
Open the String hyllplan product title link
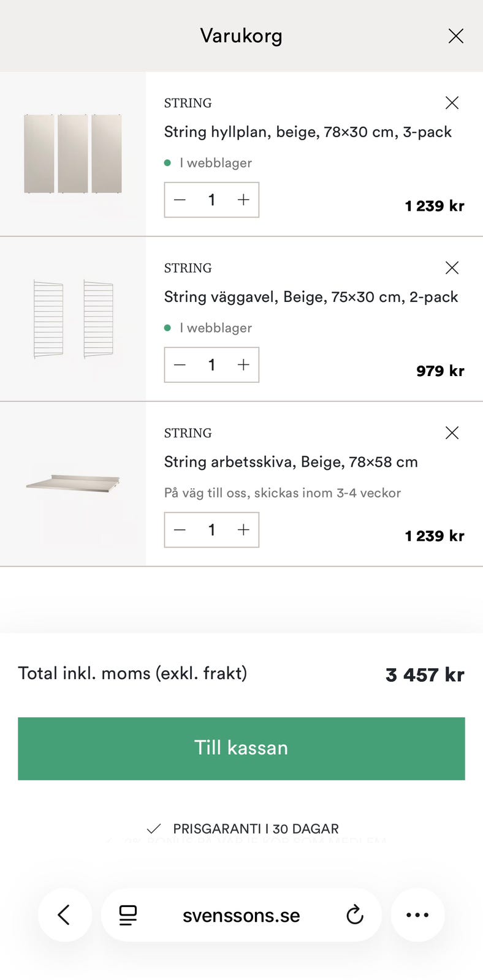pos(308,132)
